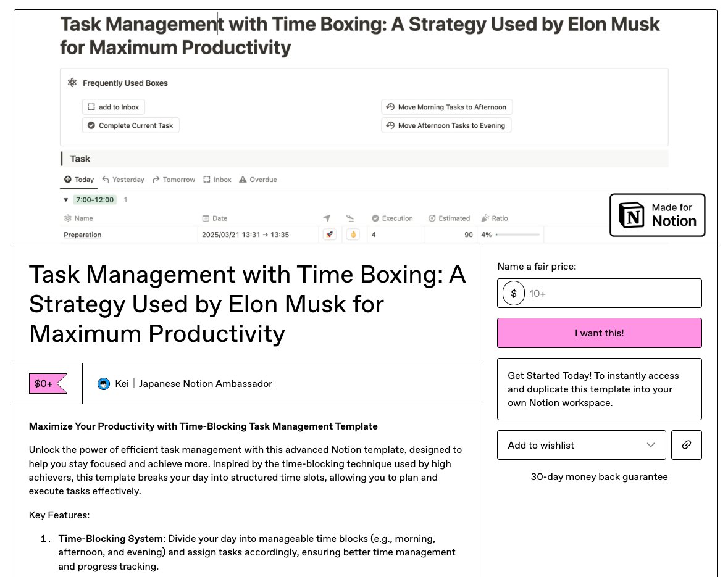
Task: Click the Preparation task name cell
Action: coord(128,235)
